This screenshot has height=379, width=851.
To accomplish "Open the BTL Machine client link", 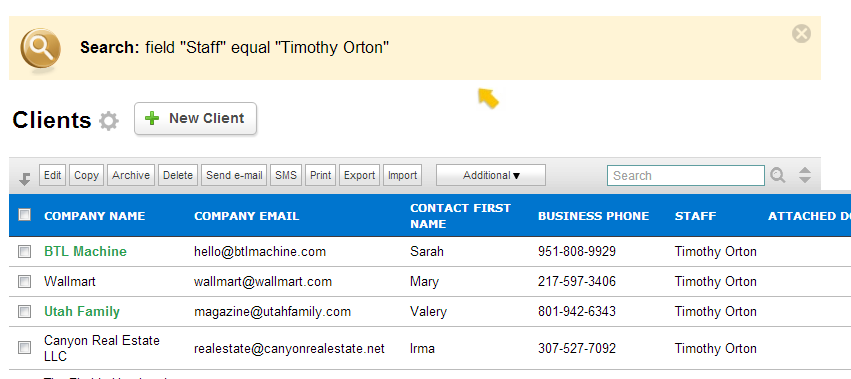I will point(85,251).
